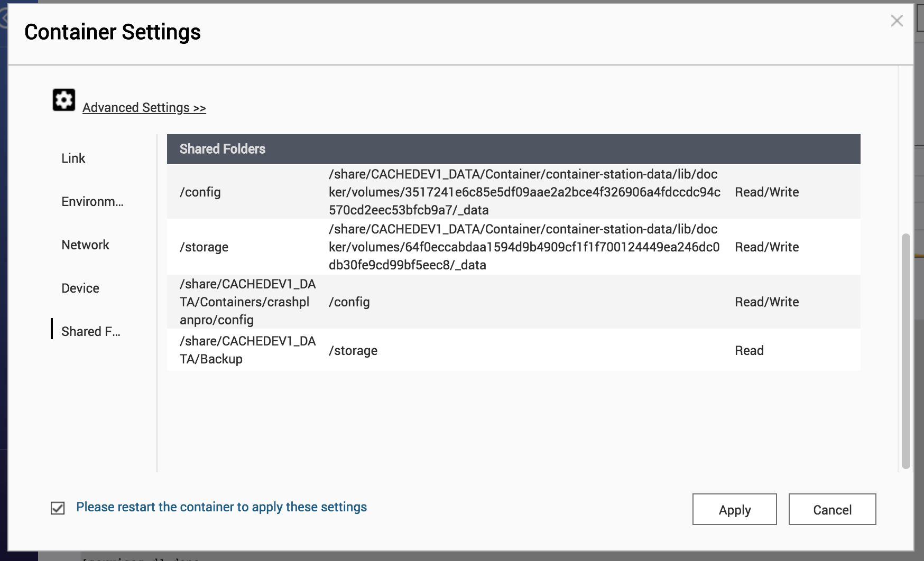Close the Container Settings dialog
924x561 pixels.
[897, 21]
